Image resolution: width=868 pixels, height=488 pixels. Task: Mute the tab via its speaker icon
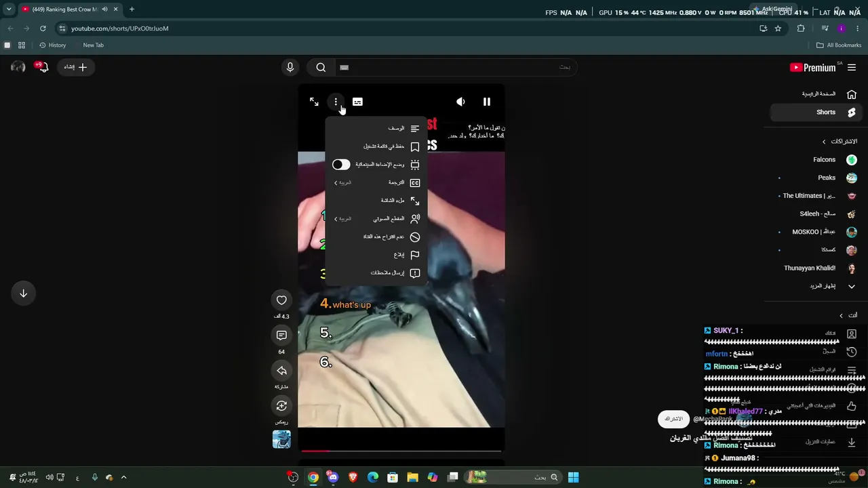click(104, 9)
